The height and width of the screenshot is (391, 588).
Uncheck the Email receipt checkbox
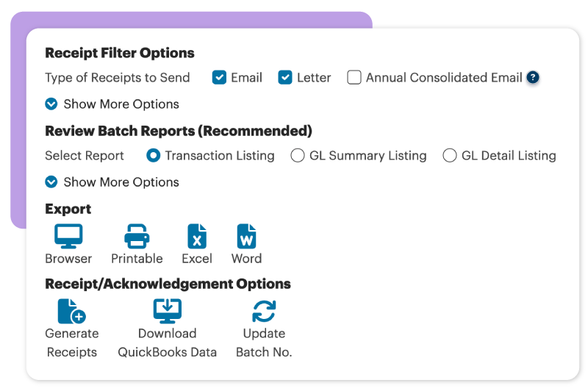point(219,77)
